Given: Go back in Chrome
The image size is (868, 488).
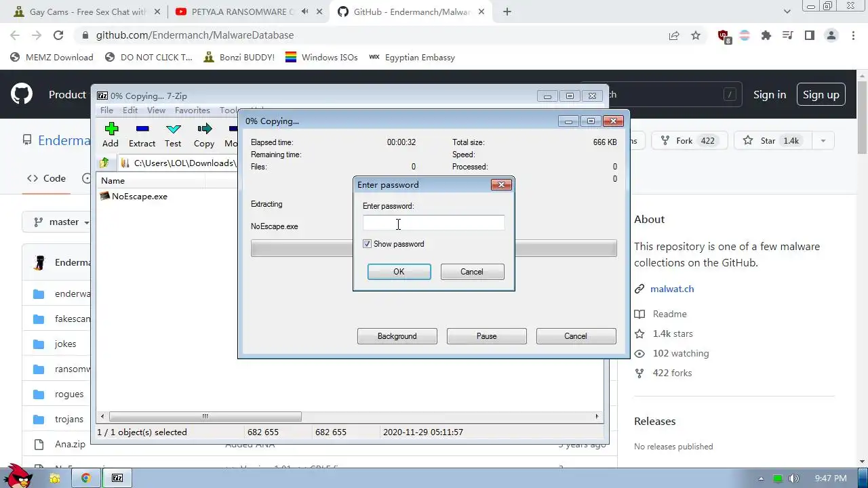Looking at the screenshot, I should 15,35.
